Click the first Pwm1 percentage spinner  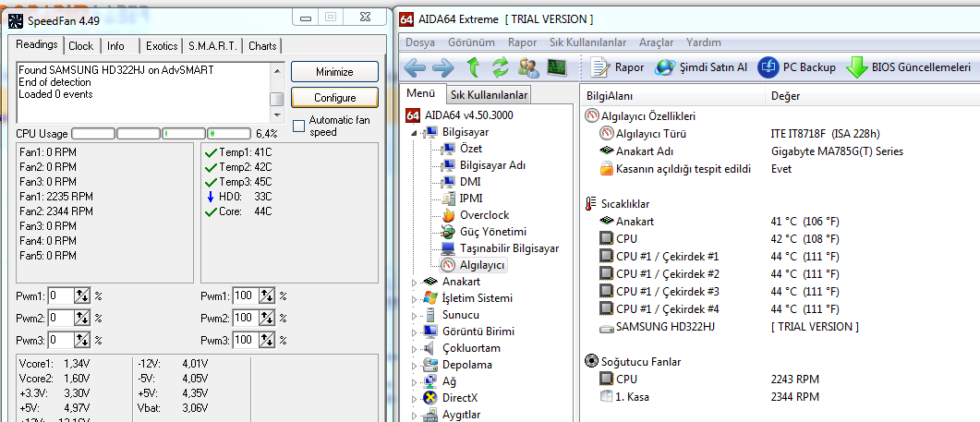tap(82, 295)
